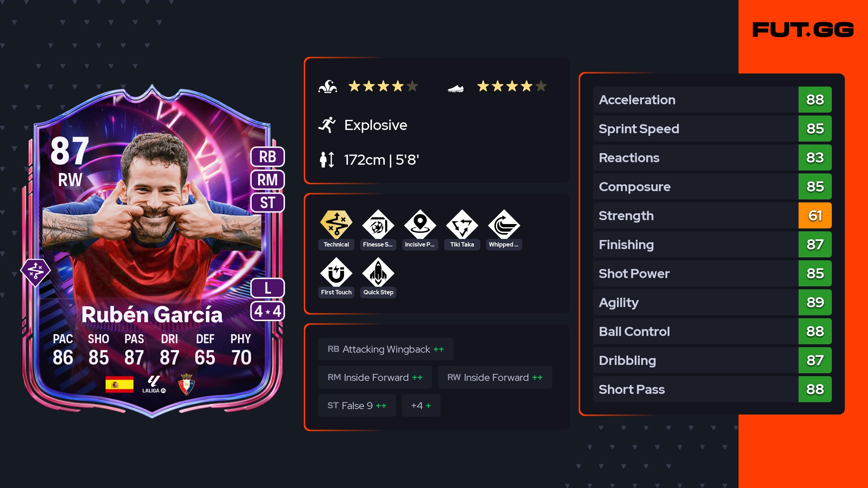This screenshot has height=488, width=868.
Task: Select the Tiki Taka playstyle icon
Action: click(462, 224)
